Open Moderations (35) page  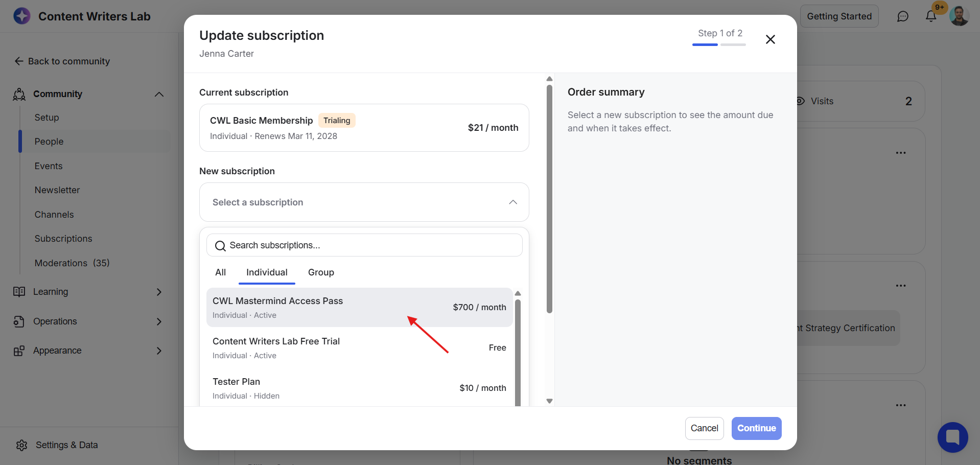(72, 263)
